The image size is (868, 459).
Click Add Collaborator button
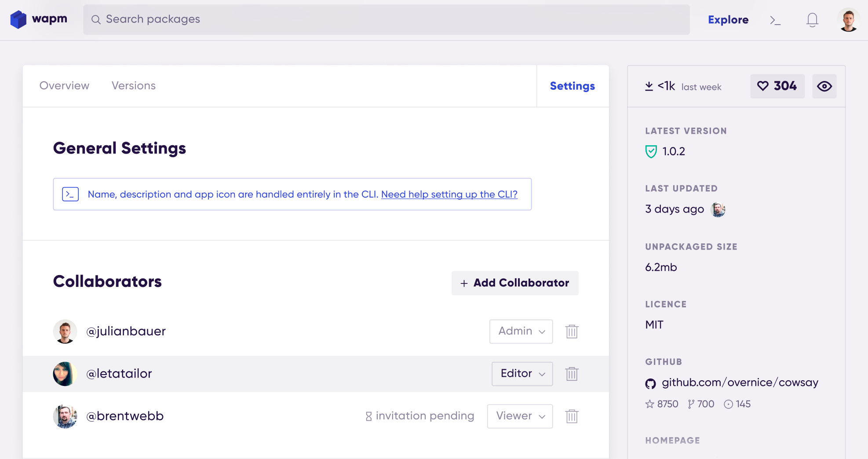click(515, 283)
